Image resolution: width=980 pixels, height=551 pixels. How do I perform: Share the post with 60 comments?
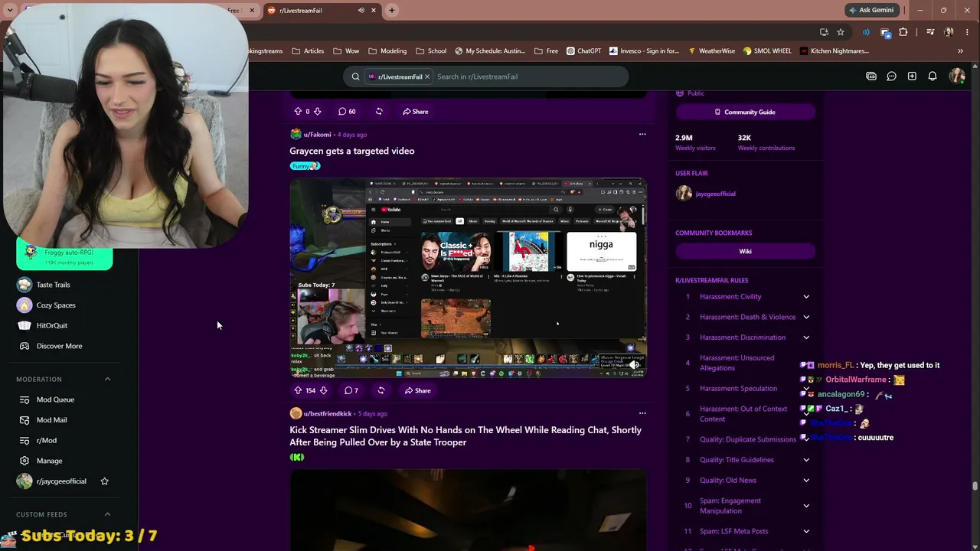pyautogui.click(x=416, y=112)
